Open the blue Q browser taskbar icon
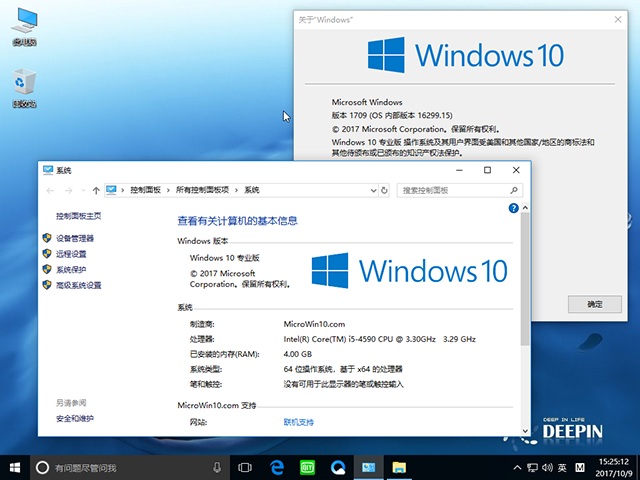Image resolution: width=640 pixels, height=480 pixels. coord(338,468)
